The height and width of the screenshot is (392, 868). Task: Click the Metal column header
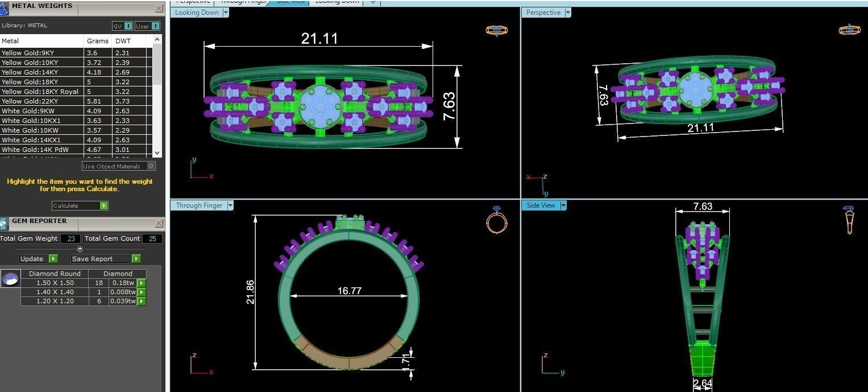coord(42,41)
